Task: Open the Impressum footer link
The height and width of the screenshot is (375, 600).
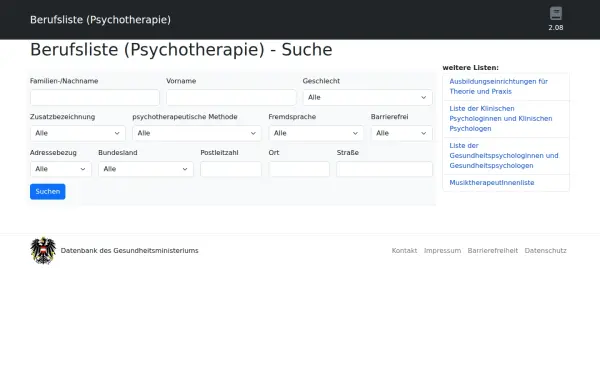Action: coord(442,251)
